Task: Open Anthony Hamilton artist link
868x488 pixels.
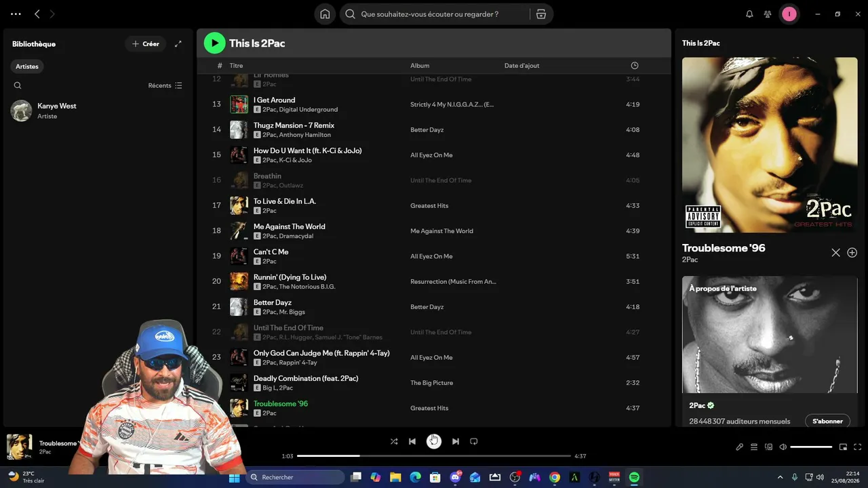Action: coord(305,135)
